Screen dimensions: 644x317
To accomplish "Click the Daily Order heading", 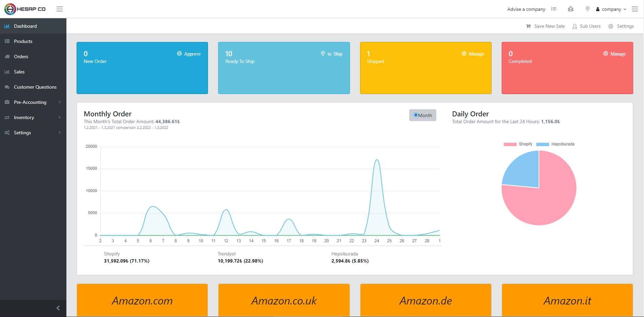I will (x=470, y=114).
